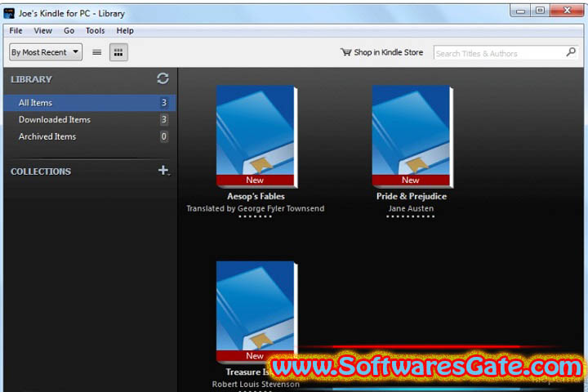The height and width of the screenshot is (392, 588).
Task: Switch to list view icon
Action: pyautogui.click(x=96, y=52)
